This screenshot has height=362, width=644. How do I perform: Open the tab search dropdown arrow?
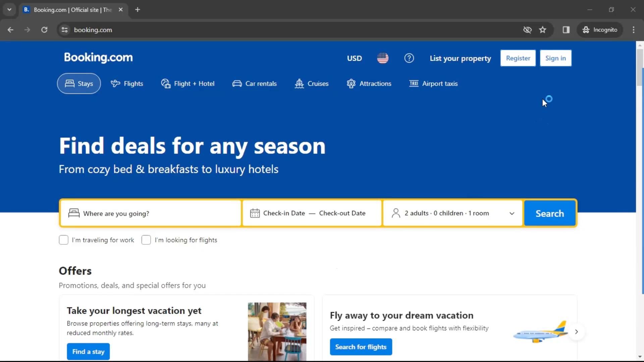pos(9,10)
